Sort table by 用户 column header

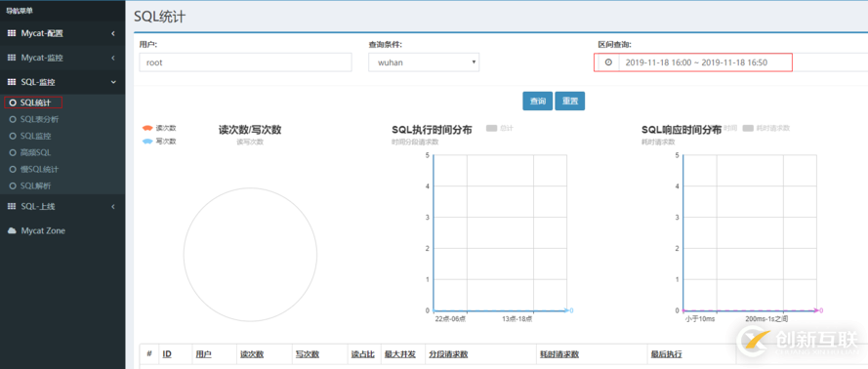tap(203, 354)
